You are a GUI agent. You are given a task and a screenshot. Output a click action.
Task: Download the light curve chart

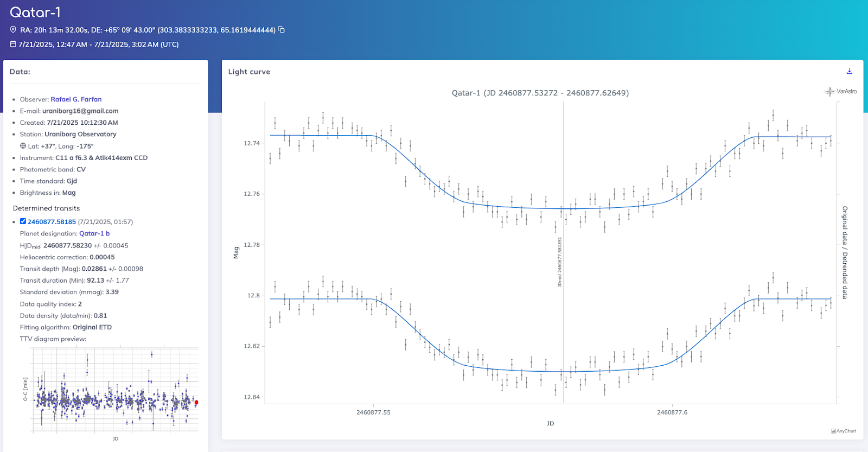click(x=850, y=71)
